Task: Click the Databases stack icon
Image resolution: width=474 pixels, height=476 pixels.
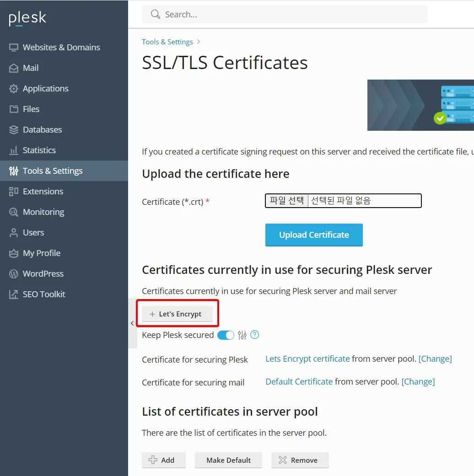Action: 14,129
